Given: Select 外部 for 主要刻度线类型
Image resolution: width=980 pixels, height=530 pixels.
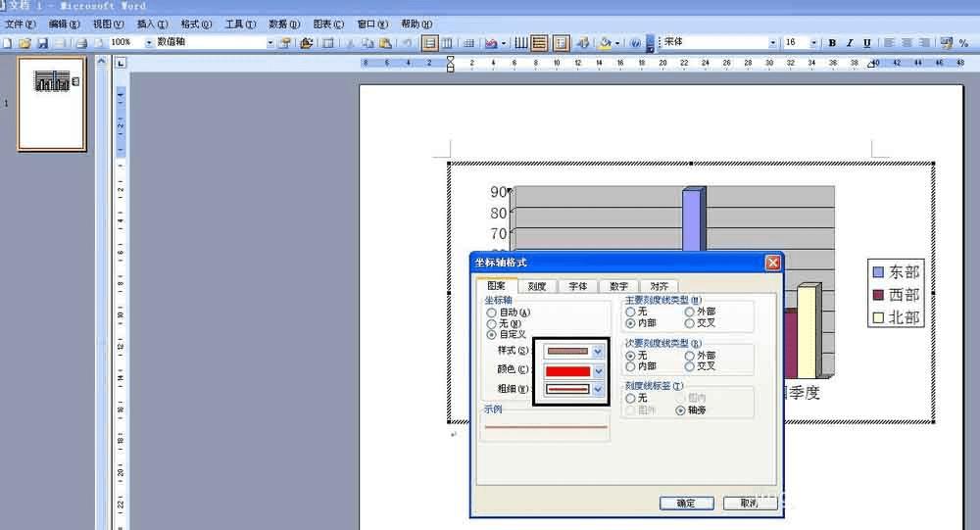Looking at the screenshot, I should click(689, 312).
